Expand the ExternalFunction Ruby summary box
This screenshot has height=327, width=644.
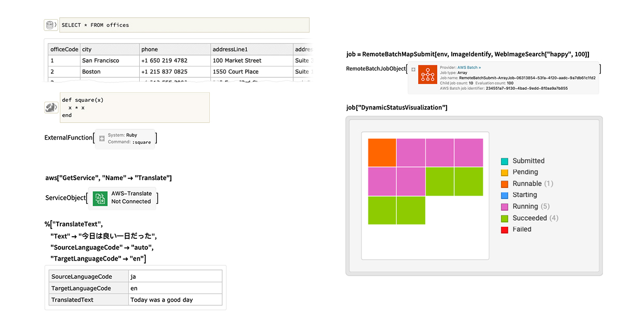tap(125, 138)
